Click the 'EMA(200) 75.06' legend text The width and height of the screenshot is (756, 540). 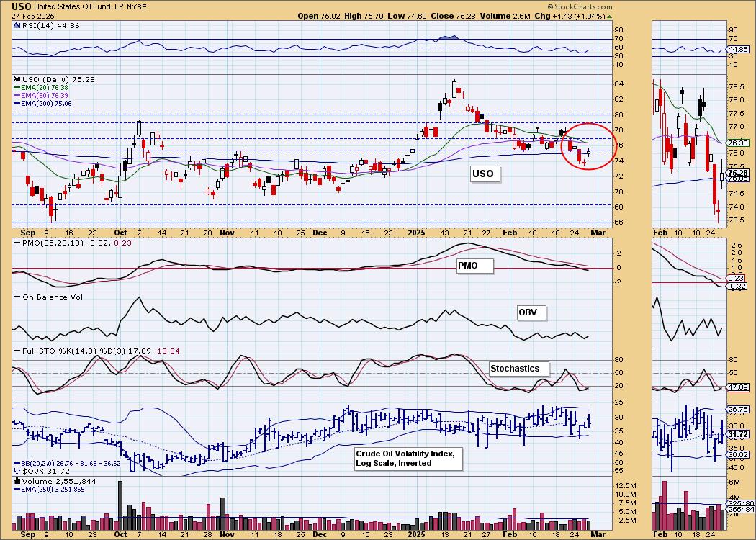[x=47, y=103]
